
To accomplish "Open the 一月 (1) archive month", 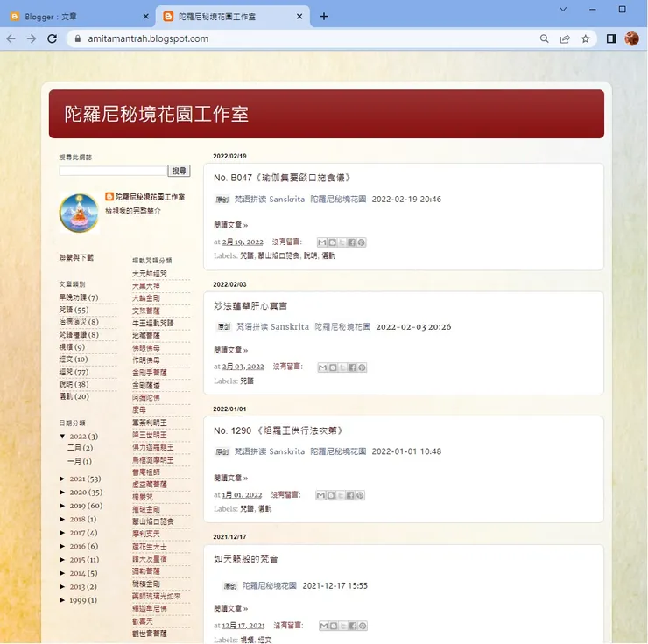I will coord(80,461).
